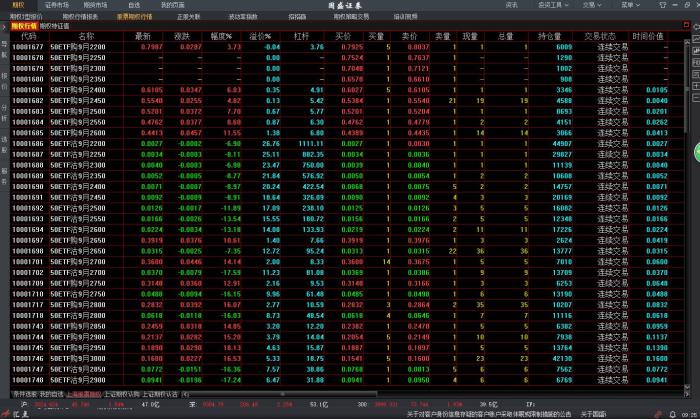Expand the left panel arrow beside 期权行情
Image resolution: width=700 pixels, height=419 pixels.
(x=4, y=27)
